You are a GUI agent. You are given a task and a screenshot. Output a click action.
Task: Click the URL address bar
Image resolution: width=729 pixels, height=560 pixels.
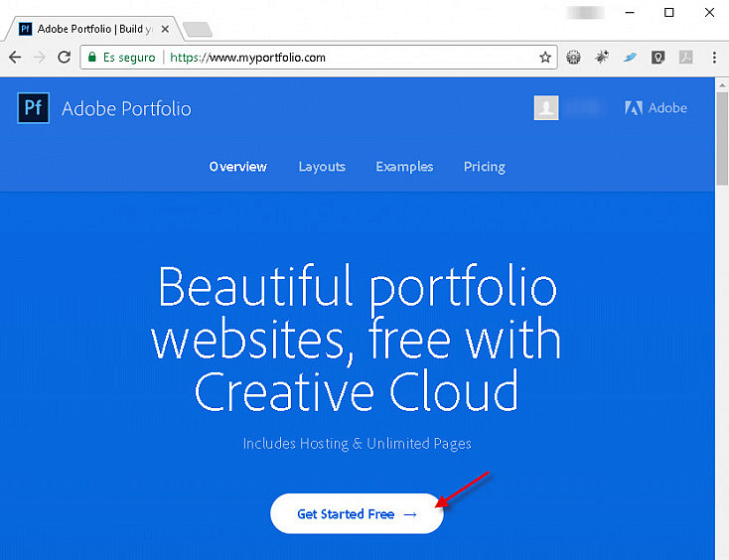point(319,58)
